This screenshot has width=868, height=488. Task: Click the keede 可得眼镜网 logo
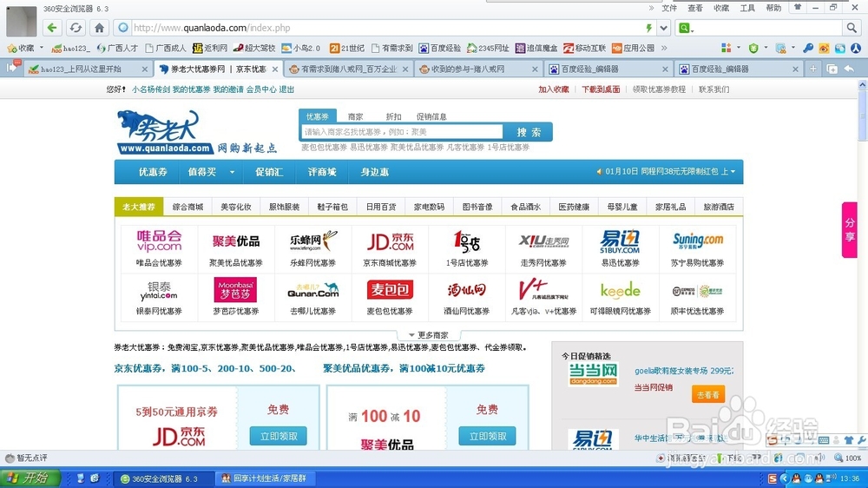click(x=620, y=290)
